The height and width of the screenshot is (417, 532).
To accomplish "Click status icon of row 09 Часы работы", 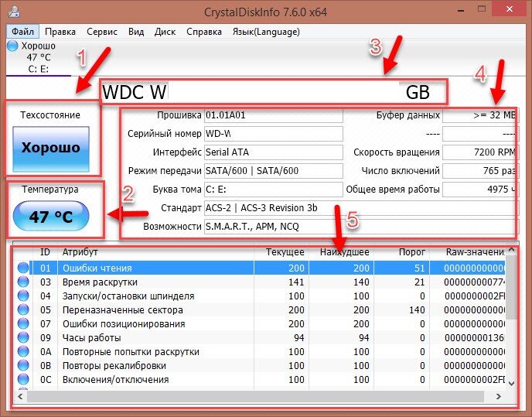I will [23, 337].
